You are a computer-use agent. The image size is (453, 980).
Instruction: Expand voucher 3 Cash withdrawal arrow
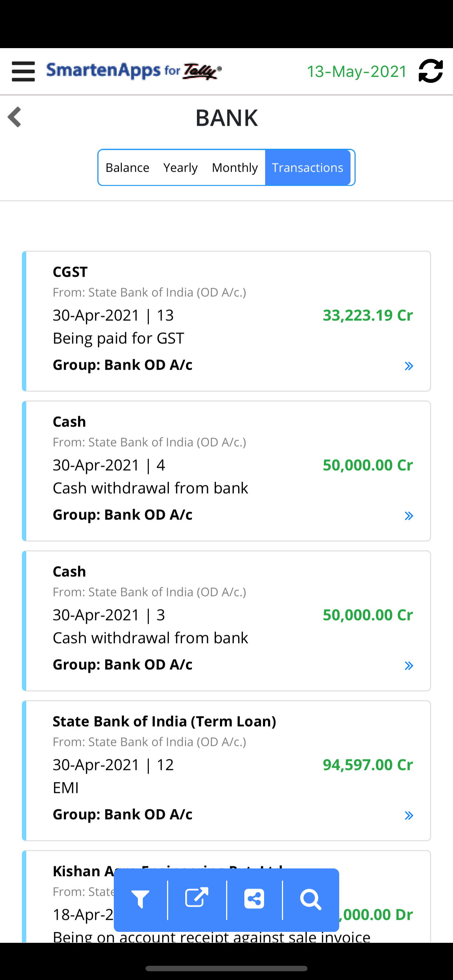click(409, 666)
